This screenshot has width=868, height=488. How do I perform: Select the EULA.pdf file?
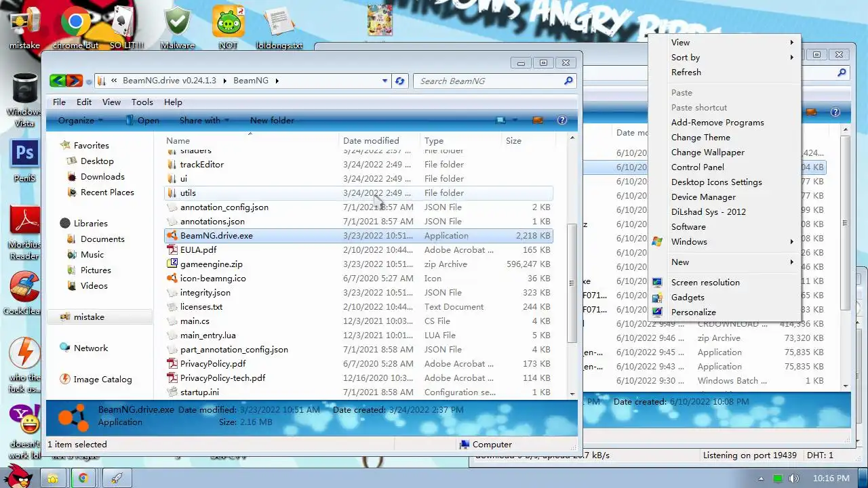[x=359, y=250]
